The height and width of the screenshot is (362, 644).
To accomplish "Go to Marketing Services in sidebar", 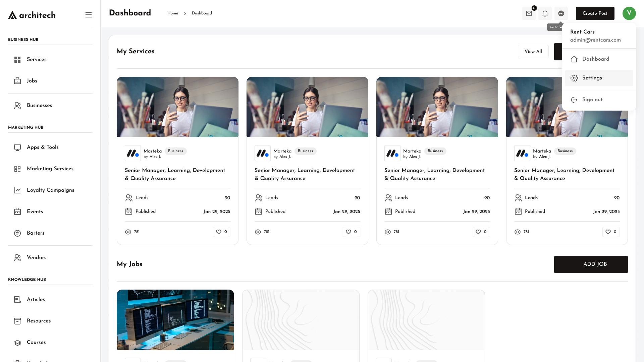I will pos(50,169).
